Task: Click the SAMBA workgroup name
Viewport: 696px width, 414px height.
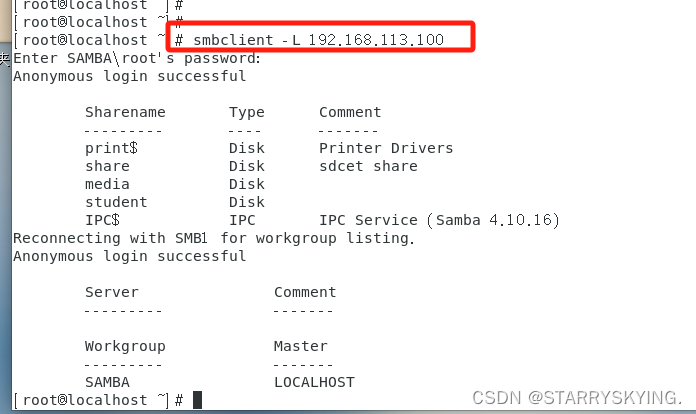Action: point(107,382)
